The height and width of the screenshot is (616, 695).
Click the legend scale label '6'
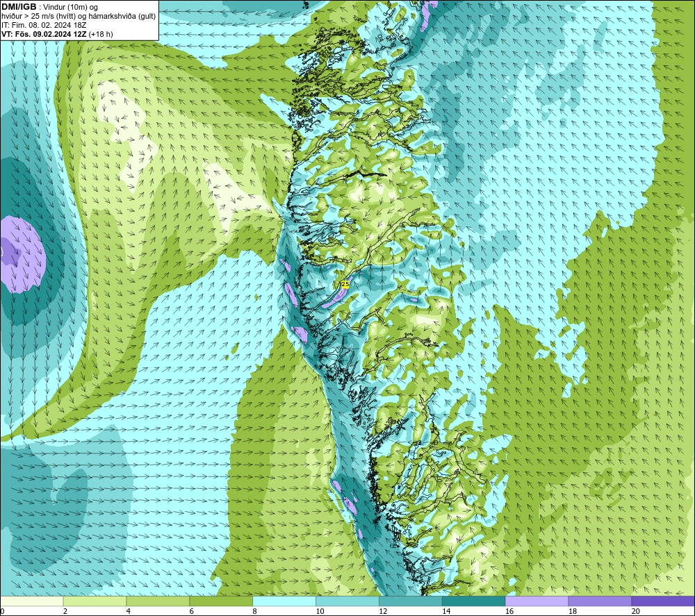pyautogui.click(x=192, y=611)
